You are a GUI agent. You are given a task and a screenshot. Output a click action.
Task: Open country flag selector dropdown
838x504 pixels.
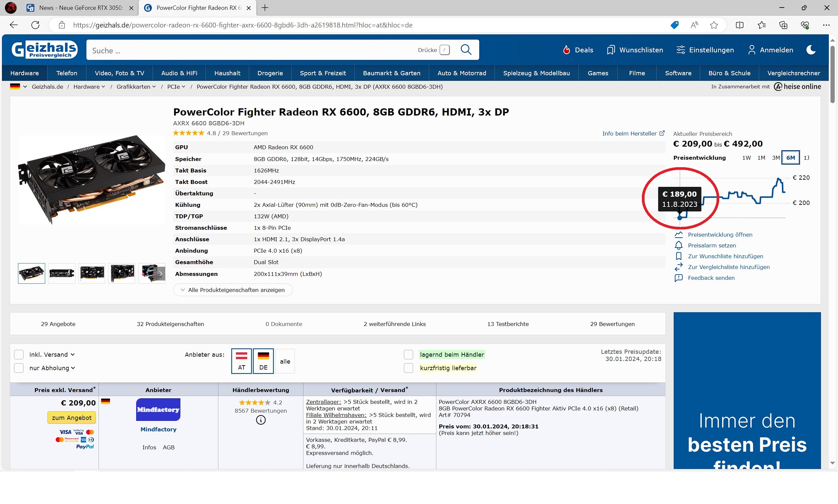[x=19, y=87]
